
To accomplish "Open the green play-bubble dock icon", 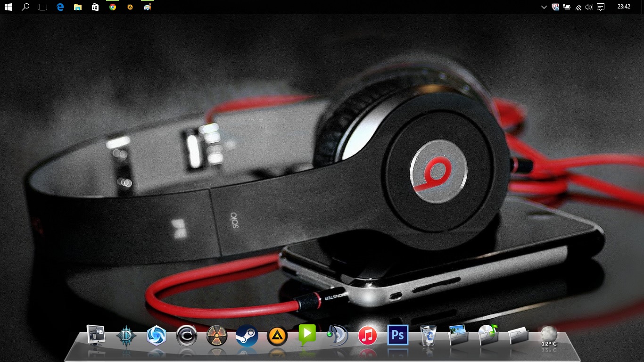I will [x=307, y=335].
